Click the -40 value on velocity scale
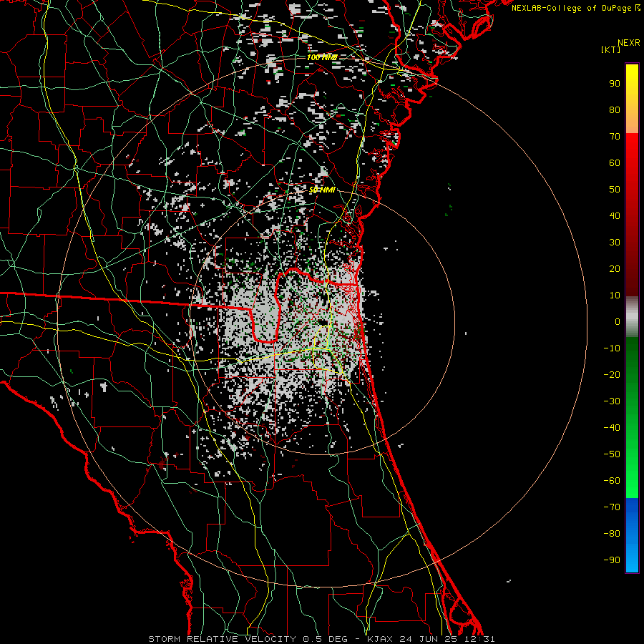644x644 pixels. point(612,428)
